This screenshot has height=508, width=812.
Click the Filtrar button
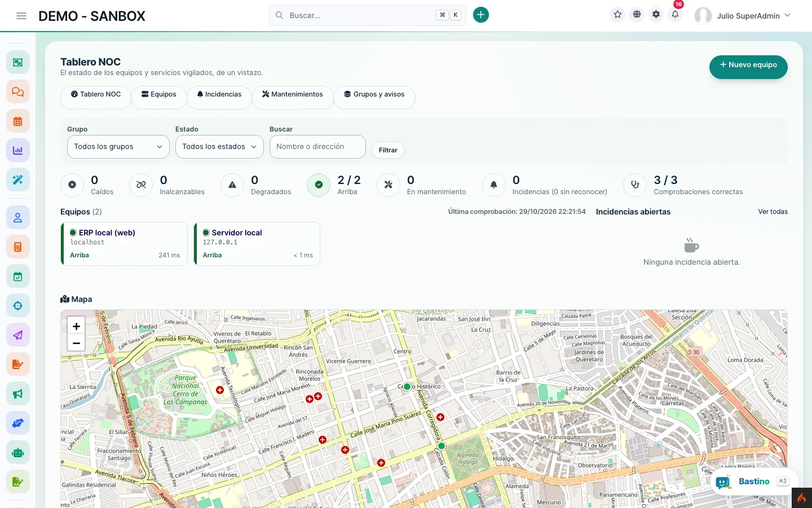(x=388, y=150)
